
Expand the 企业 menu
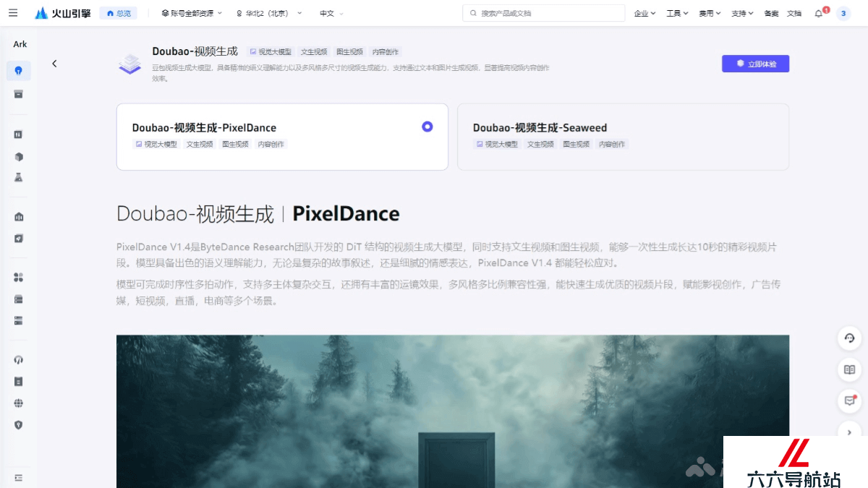(644, 13)
